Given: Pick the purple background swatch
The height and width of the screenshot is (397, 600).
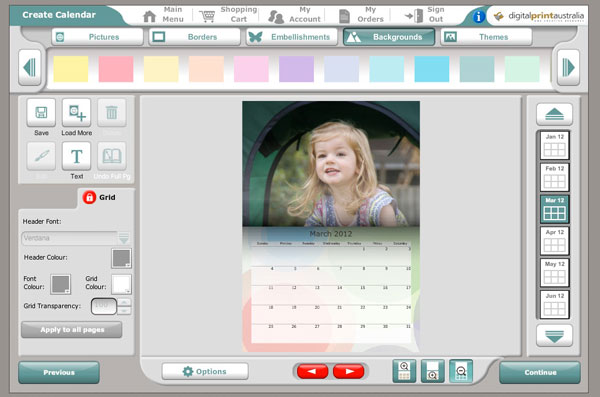Looking at the screenshot, I should [296, 69].
